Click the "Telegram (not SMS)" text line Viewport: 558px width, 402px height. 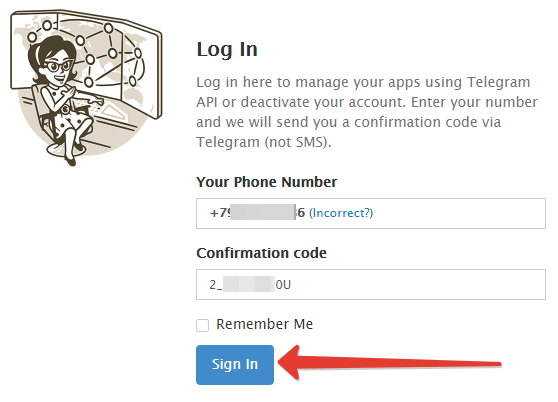264,142
